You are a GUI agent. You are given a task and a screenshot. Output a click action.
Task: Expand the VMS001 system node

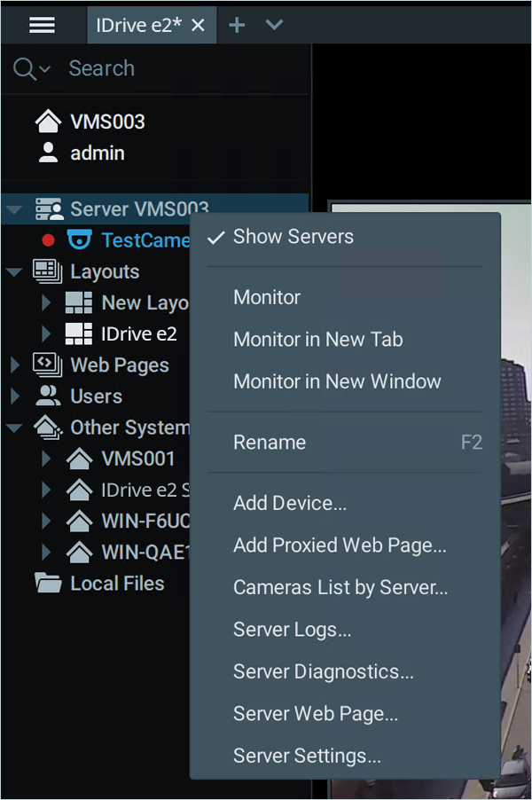(x=47, y=459)
